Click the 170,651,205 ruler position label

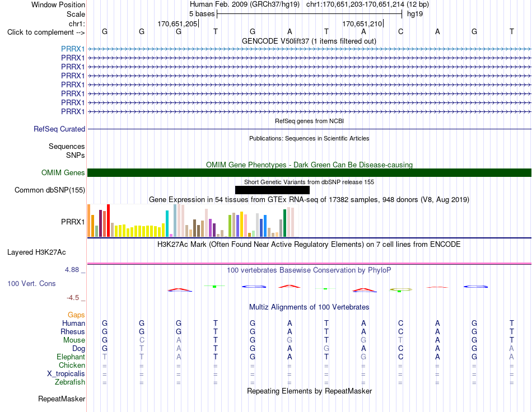(177, 24)
